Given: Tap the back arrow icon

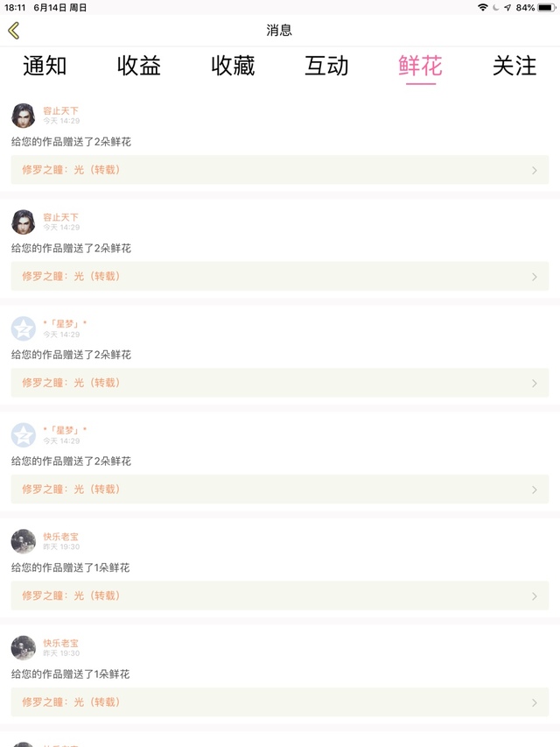Looking at the screenshot, I should [x=13, y=31].
